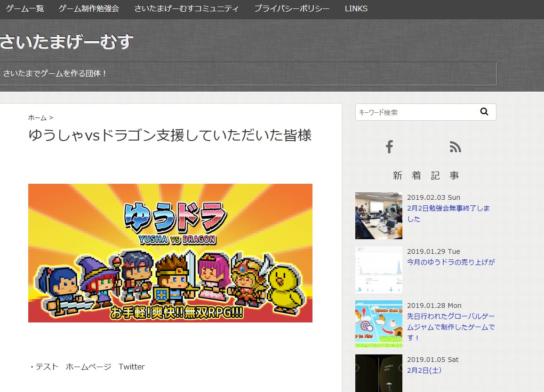Viewport: 544px width, 392px height.
Task: Click the magnifying glass search icon
Action: [484, 112]
